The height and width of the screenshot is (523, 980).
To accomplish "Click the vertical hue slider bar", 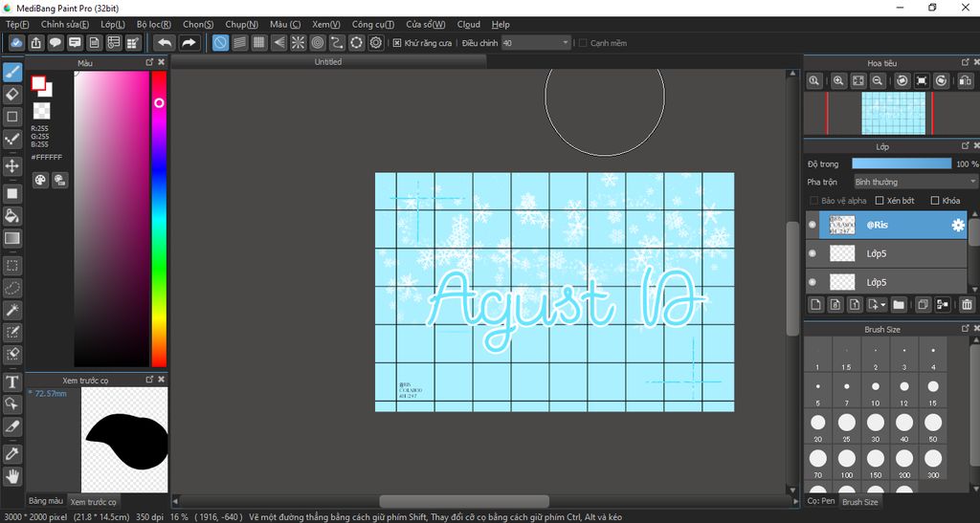I will 160,218.
